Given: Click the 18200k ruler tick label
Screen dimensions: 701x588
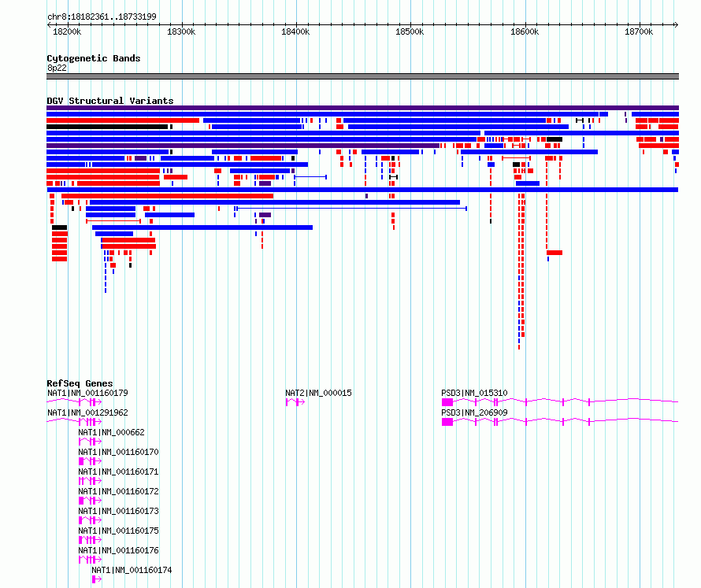Looking at the screenshot, I should pos(67,31).
